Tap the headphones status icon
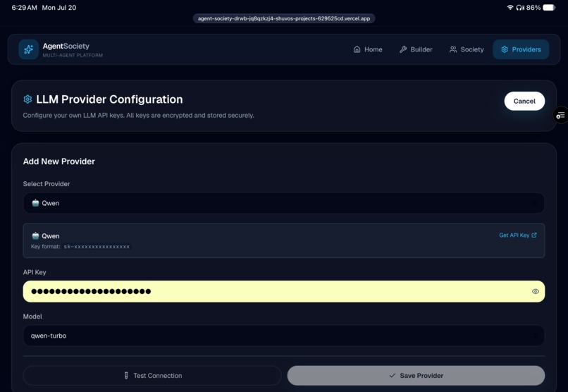Image resolution: width=568 pixels, height=392 pixels. tap(520, 8)
